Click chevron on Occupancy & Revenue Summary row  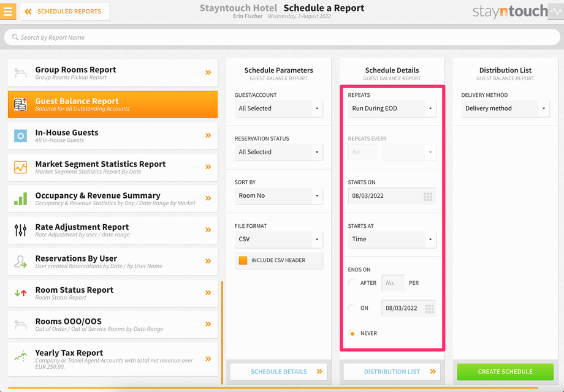click(x=208, y=198)
